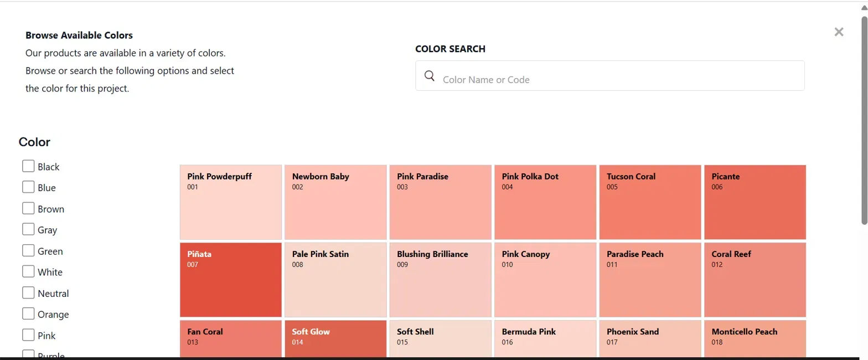Select the Bermuda Pink 016 swatch
This screenshot has width=868, height=360.
pyautogui.click(x=545, y=339)
